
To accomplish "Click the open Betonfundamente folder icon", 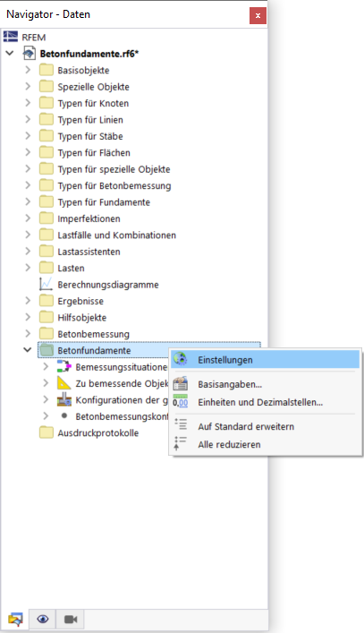I will (47, 350).
